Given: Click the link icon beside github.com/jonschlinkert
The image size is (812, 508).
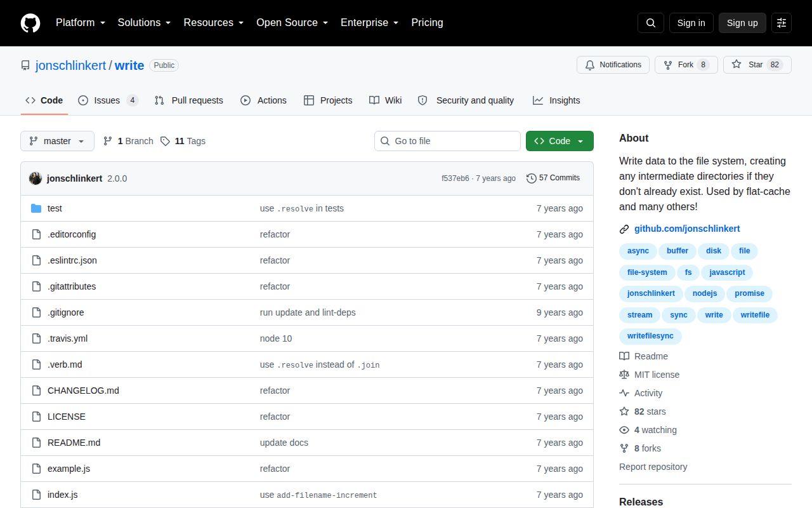Looking at the screenshot, I should [624, 229].
